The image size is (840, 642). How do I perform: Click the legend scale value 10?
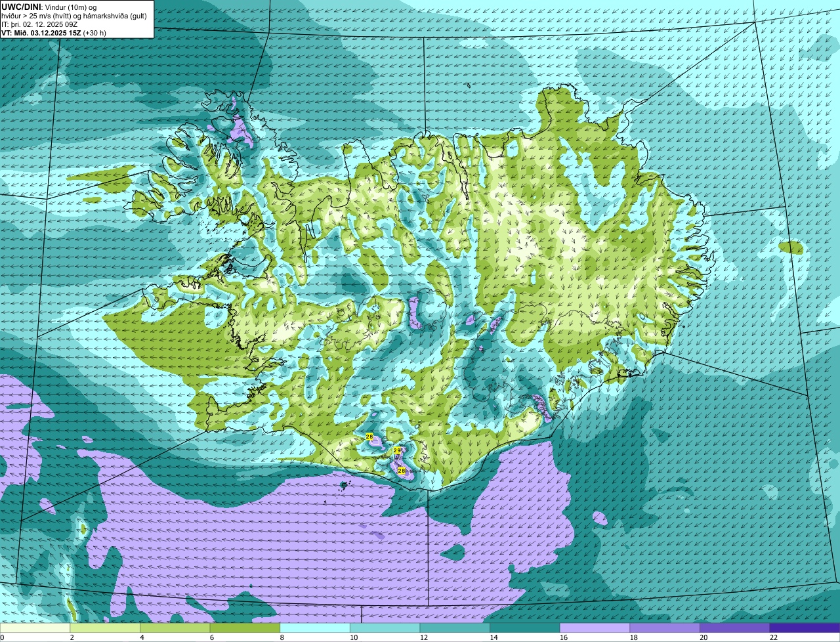353,637
